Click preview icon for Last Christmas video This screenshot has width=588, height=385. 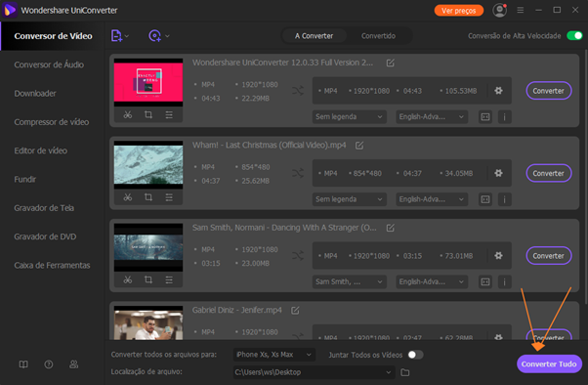[x=485, y=199]
